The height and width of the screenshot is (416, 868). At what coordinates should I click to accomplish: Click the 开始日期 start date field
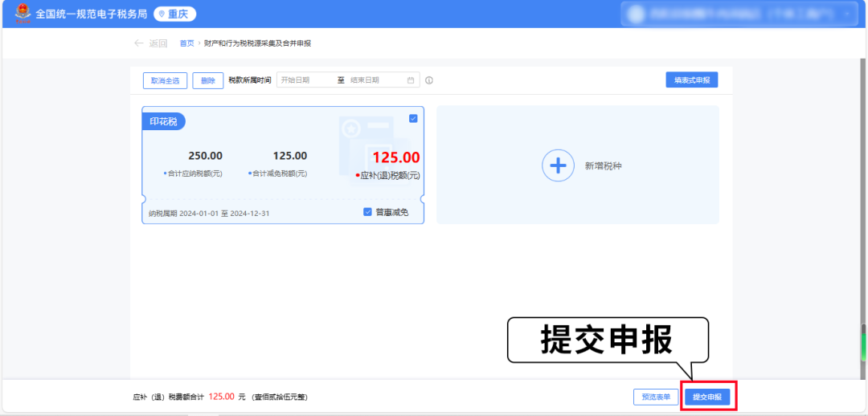305,80
